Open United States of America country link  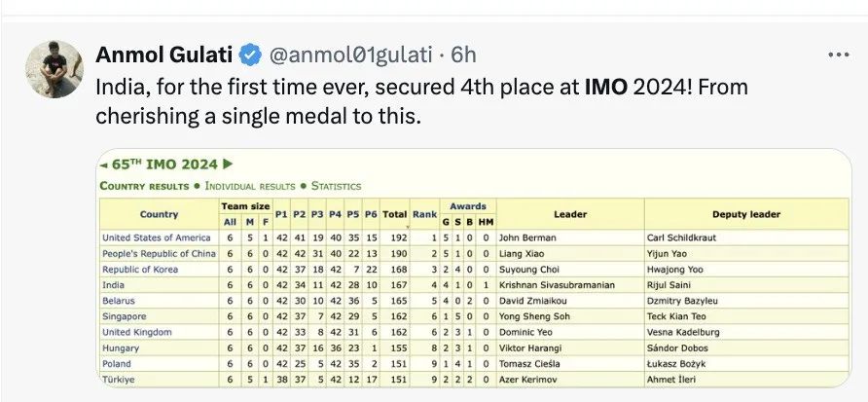coord(156,238)
